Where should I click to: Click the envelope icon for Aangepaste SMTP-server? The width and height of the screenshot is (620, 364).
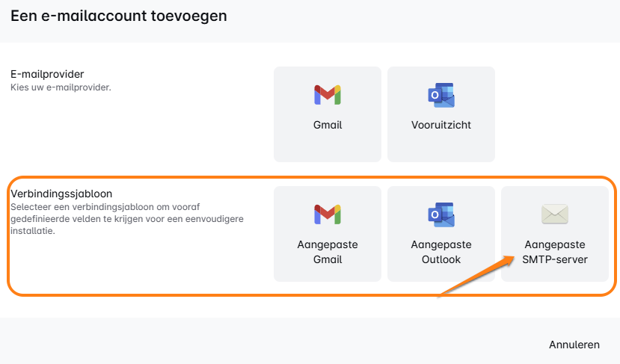555,215
